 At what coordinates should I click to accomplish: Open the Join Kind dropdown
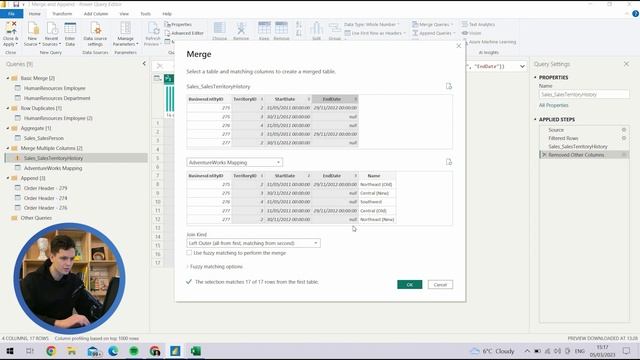click(x=253, y=243)
